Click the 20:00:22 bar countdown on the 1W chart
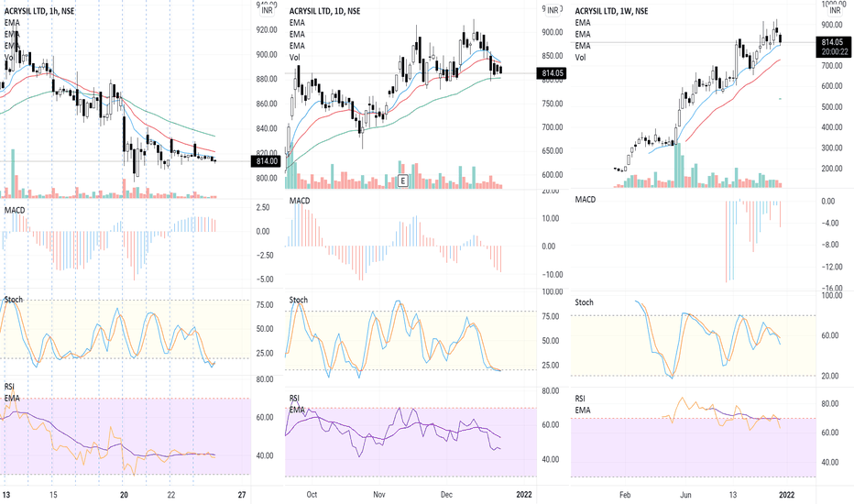 click(833, 51)
